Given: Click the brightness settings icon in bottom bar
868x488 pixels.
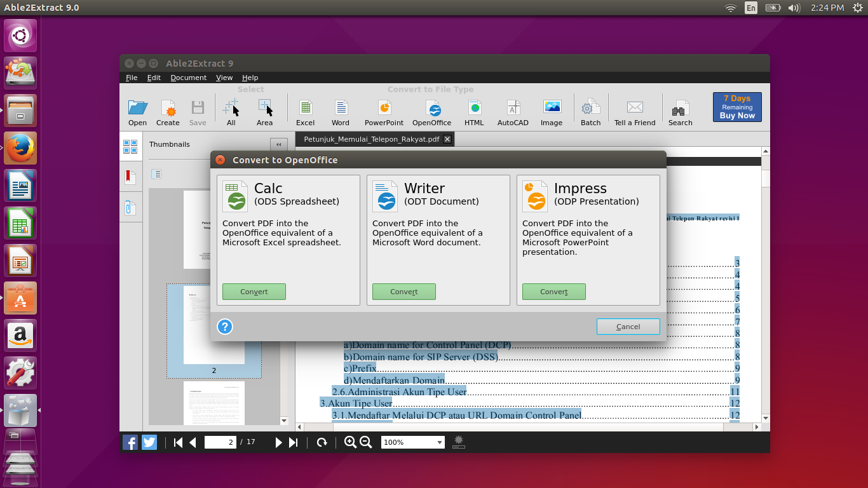Looking at the screenshot, I should pyautogui.click(x=459, y=442).
